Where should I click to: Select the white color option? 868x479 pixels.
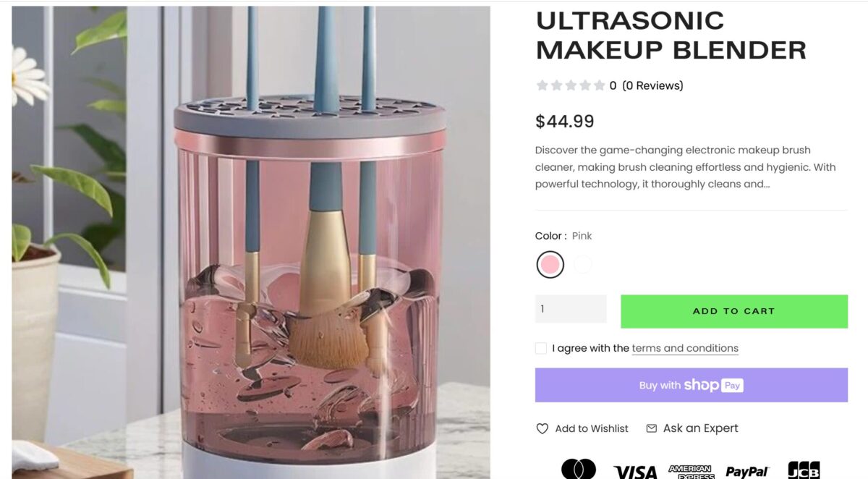tap(582, 265)
